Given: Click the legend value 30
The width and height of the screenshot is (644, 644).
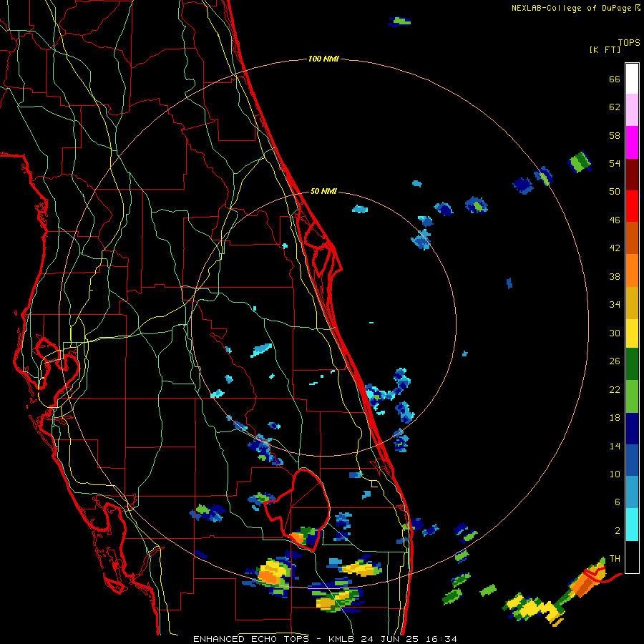Looking at the screenshot, I should coord(615,333).
